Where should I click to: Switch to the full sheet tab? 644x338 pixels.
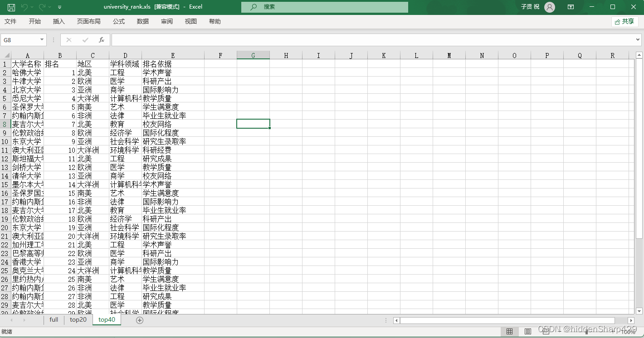tap(54, 320)
